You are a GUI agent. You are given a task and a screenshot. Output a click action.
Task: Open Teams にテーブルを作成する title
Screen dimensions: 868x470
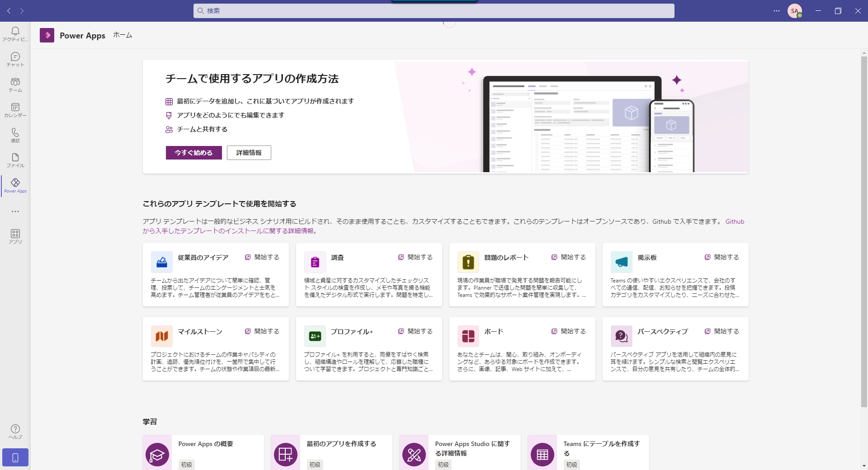coord(602,448)
